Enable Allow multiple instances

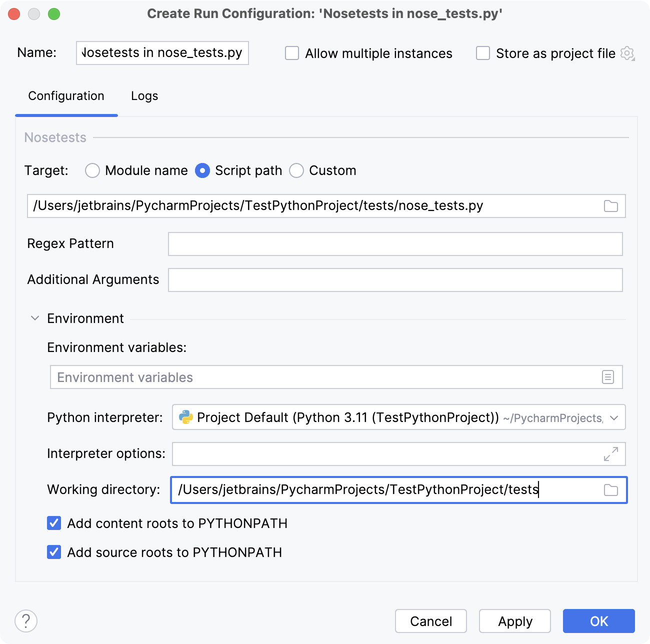(291, 53)
